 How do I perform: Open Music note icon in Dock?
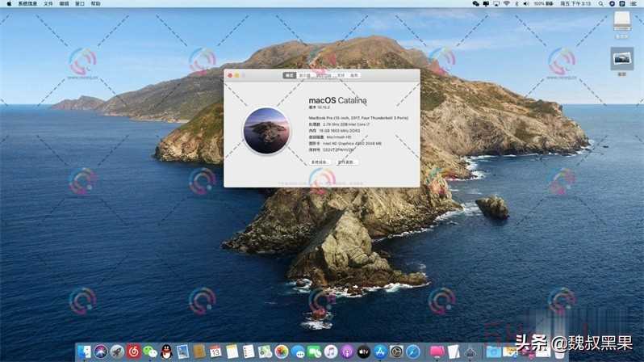(x=331, y=352)
